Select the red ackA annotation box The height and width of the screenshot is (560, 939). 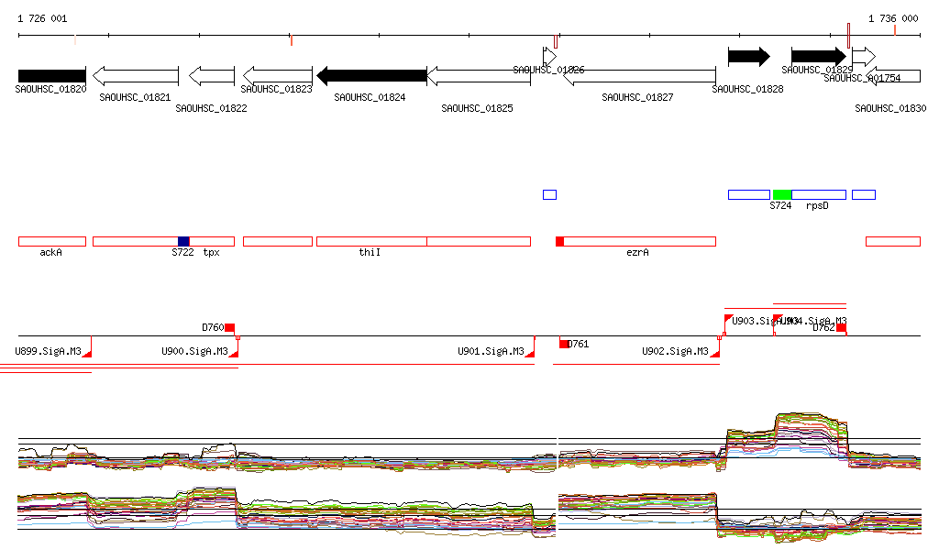pos(52,241)
